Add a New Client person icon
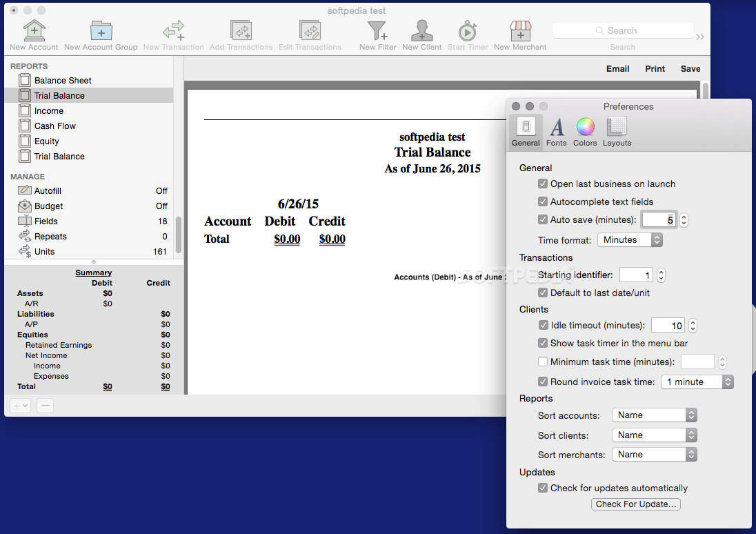756x534 pixels. point(422,30)
